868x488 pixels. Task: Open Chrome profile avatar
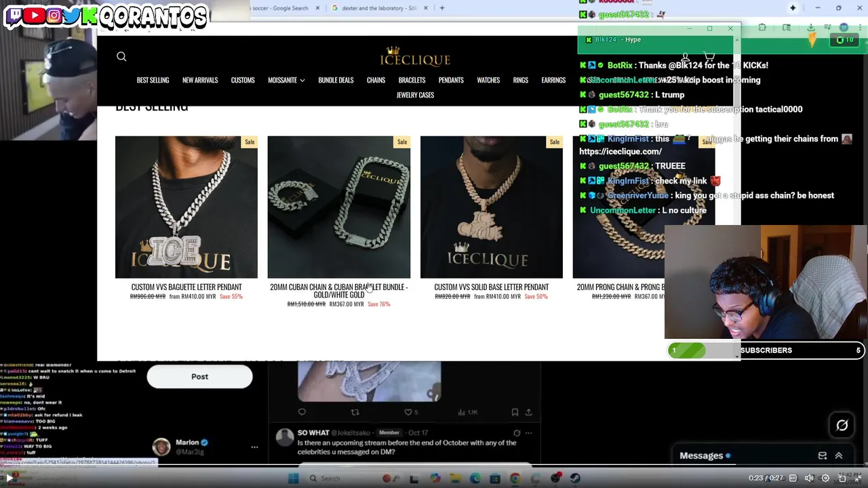(844, 28)
